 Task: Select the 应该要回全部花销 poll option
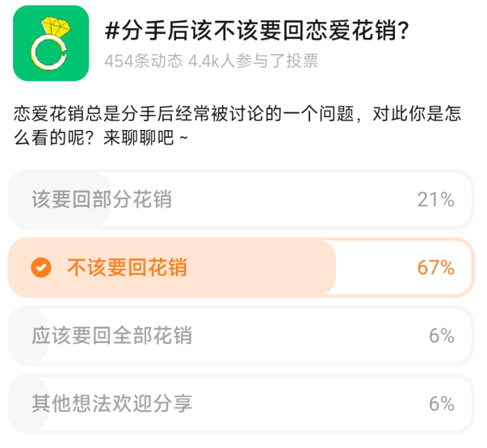(112, 335)
